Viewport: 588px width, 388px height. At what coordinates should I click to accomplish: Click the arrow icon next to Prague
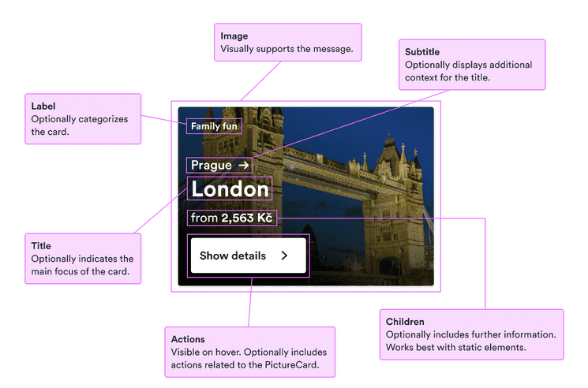(244, 166)
